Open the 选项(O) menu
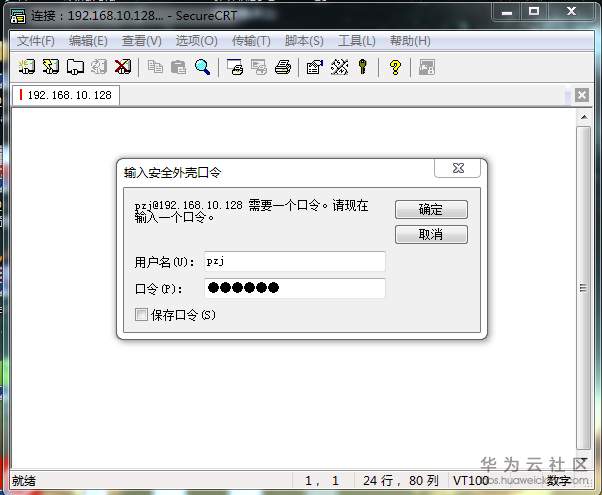This screenshot has height=495, width=602. point(196,41)
